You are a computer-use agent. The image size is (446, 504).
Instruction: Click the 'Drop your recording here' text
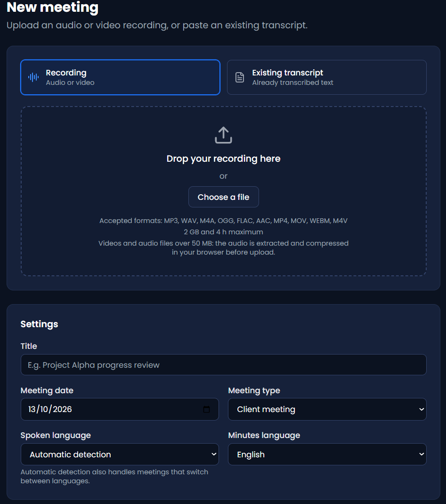[224, 158]
